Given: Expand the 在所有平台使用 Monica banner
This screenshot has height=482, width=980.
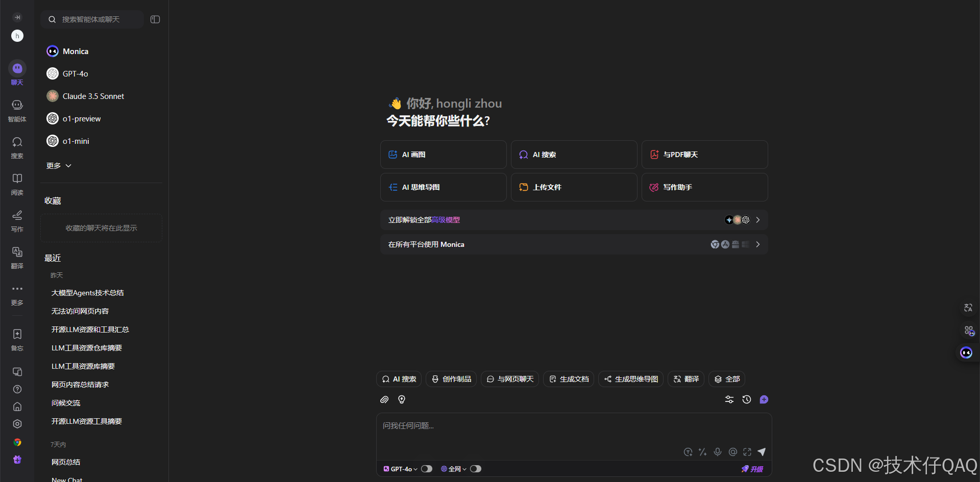Looking at the screenshot, I should click(574, 244).
